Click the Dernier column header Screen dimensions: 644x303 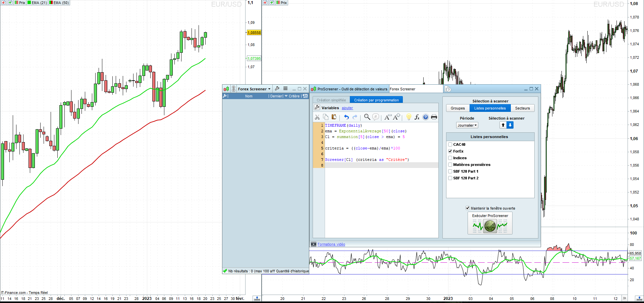click(x=276, y=96)
